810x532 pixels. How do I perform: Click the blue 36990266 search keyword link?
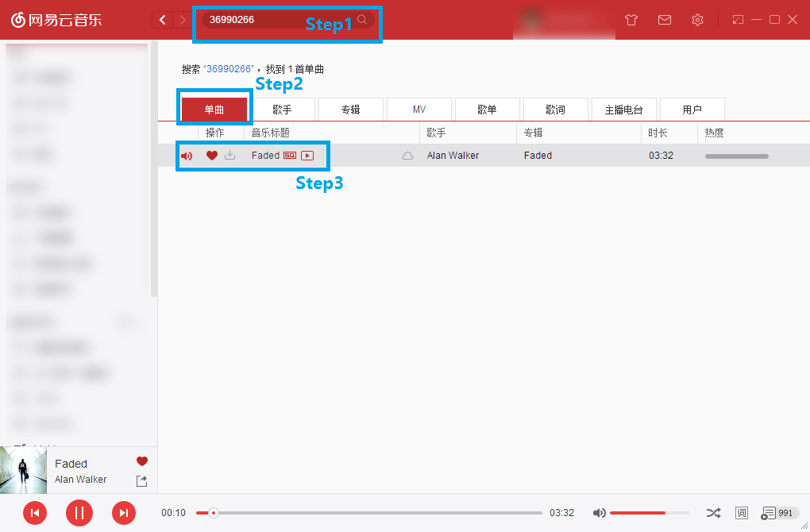[x=229, y=69]
